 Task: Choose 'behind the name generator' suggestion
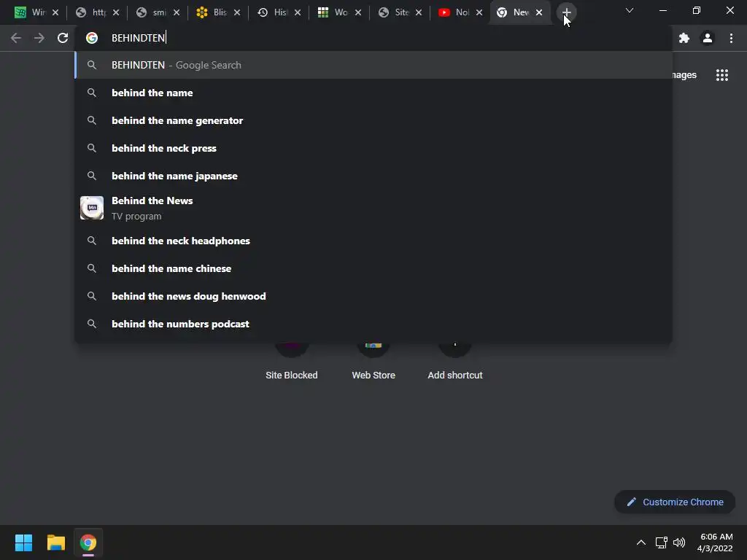(373, 120)
